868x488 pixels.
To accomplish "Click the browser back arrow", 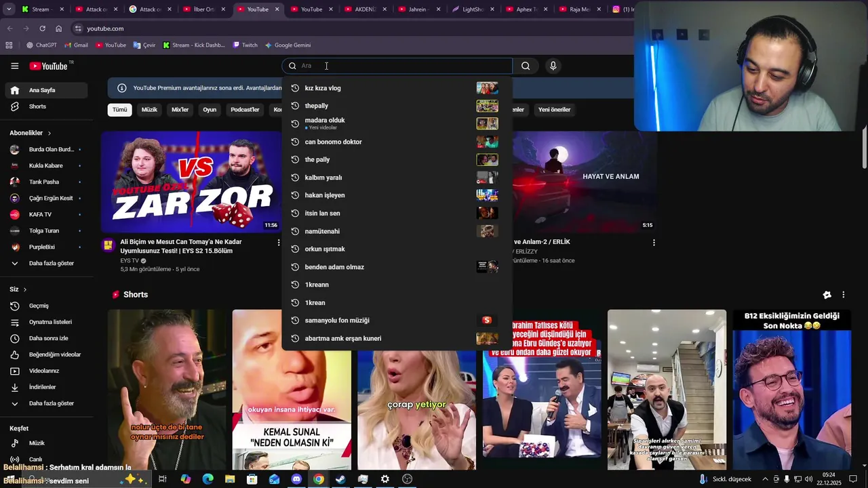I will tap(9, 28).
